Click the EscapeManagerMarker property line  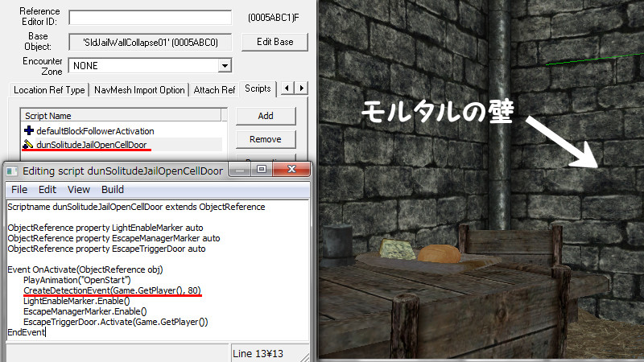[114, 238]
